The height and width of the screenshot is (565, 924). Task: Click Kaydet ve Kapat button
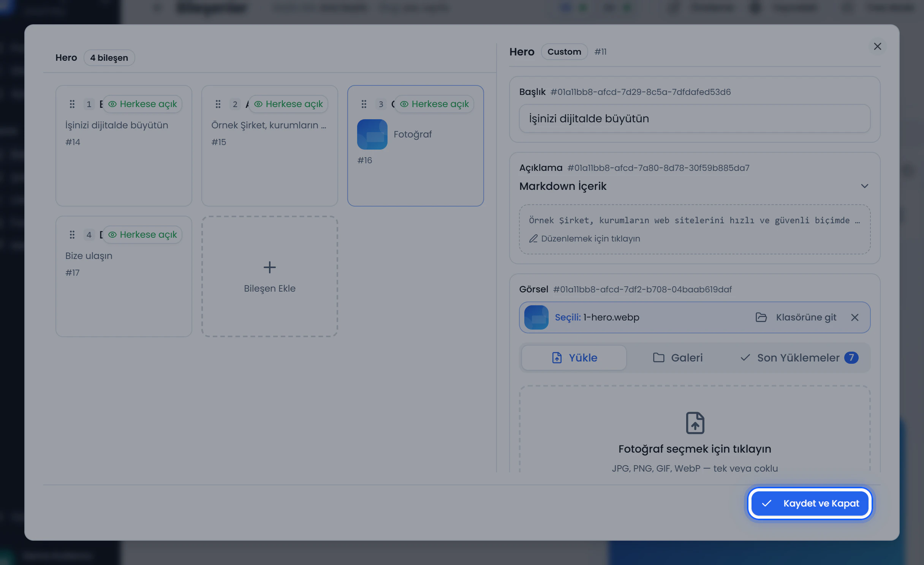pos(810,503)
